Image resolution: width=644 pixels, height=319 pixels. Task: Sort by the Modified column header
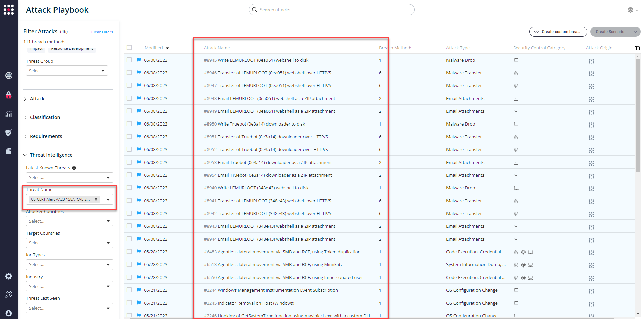point(156,48)
